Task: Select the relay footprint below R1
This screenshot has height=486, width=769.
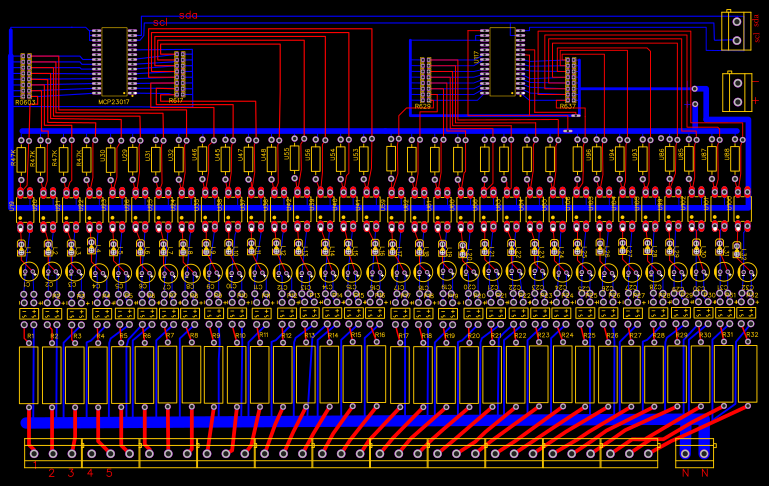Action: point(28,375)
